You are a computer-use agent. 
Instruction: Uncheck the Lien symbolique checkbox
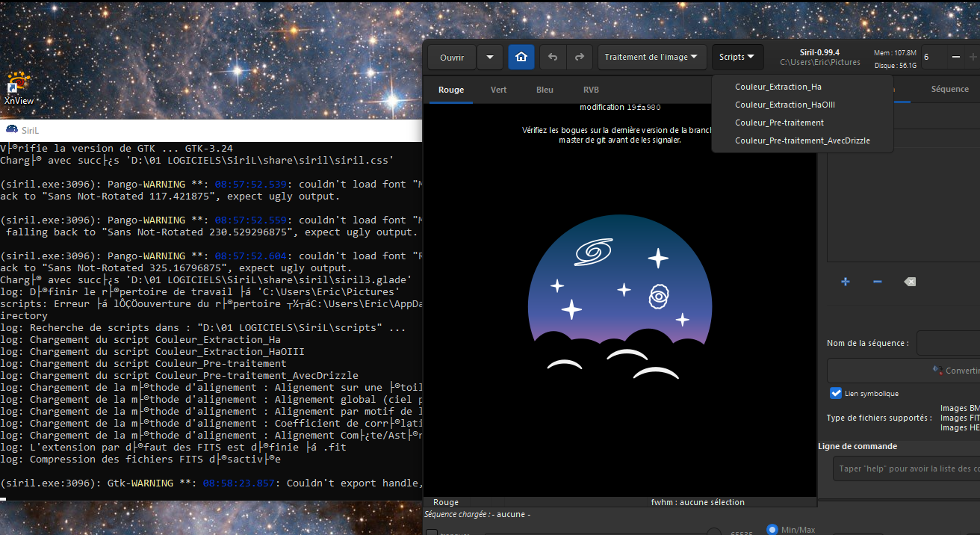(x=836, y=393)
